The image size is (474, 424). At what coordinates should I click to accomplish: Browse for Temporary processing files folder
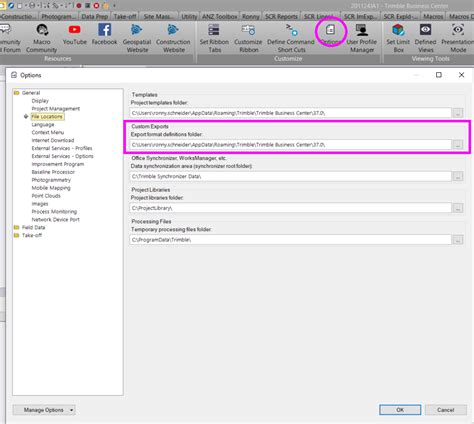coord(458,240)
